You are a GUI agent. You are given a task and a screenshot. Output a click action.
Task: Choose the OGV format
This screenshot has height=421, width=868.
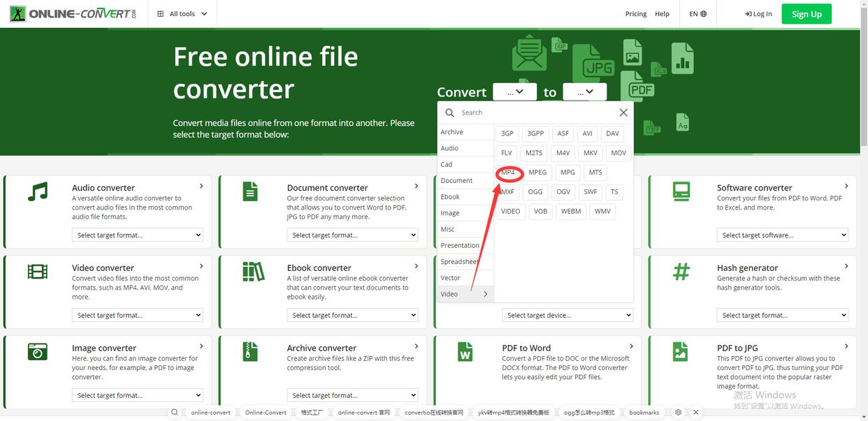[x=563, y=191]
